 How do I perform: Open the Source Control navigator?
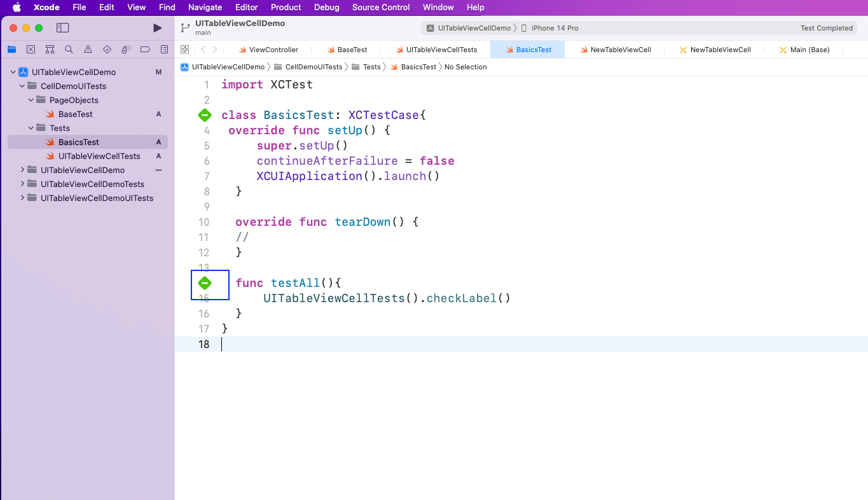click(x=31, y=50)
